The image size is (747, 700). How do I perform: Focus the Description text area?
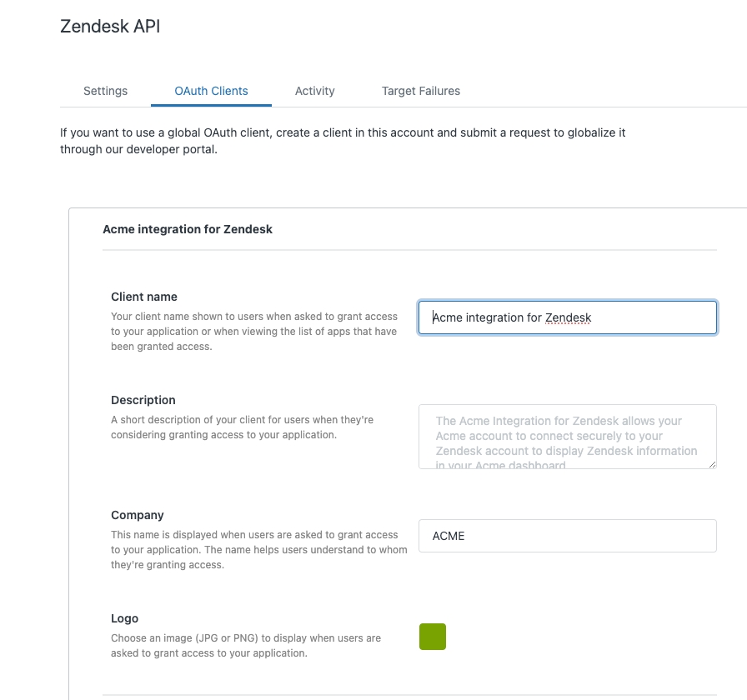coord(567,436)
